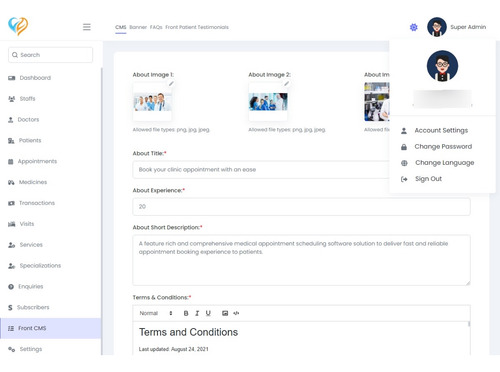
Task: Open the Normal heading style dropdown
Action: point(156,313)
